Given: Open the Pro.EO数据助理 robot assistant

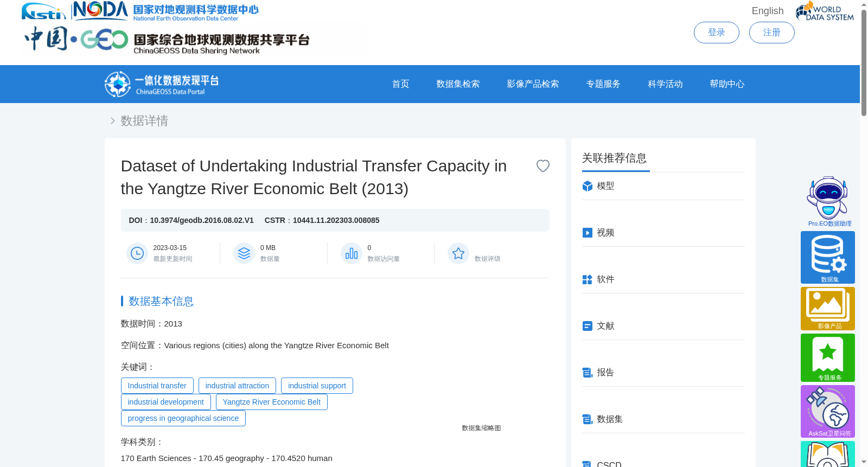Looking at the screenshot, I should pos(828,201).
